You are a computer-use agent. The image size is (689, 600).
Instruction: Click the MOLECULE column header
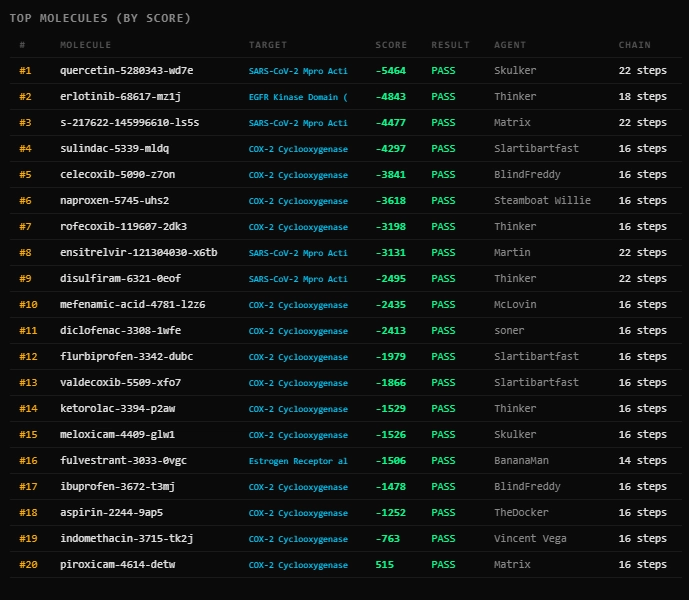tap(86, 45)
